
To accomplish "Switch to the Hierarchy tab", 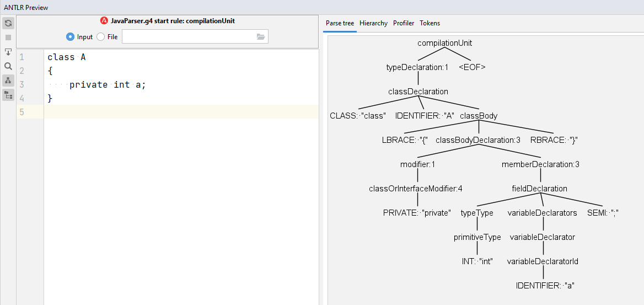I will (x=373, y=23).
